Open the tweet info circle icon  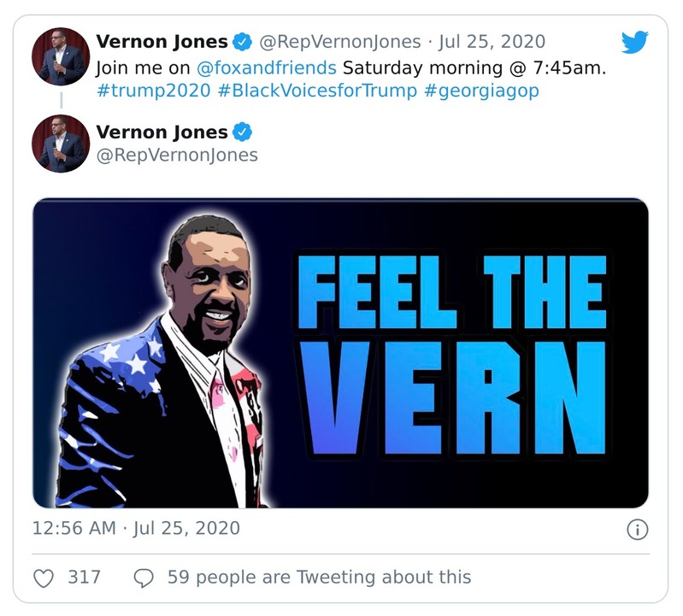point(637,530)
